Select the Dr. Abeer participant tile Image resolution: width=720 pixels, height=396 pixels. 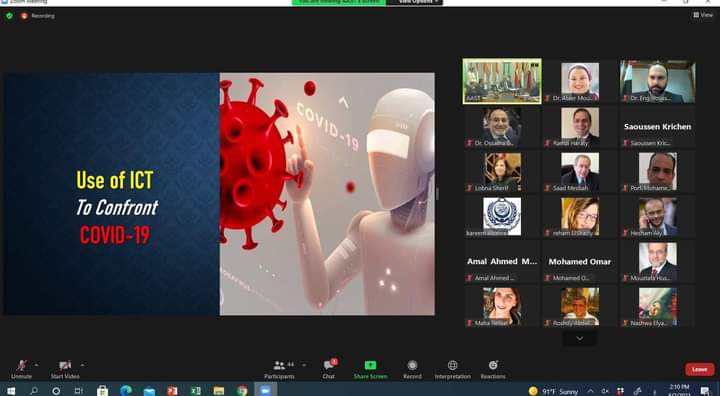(579, 81)
